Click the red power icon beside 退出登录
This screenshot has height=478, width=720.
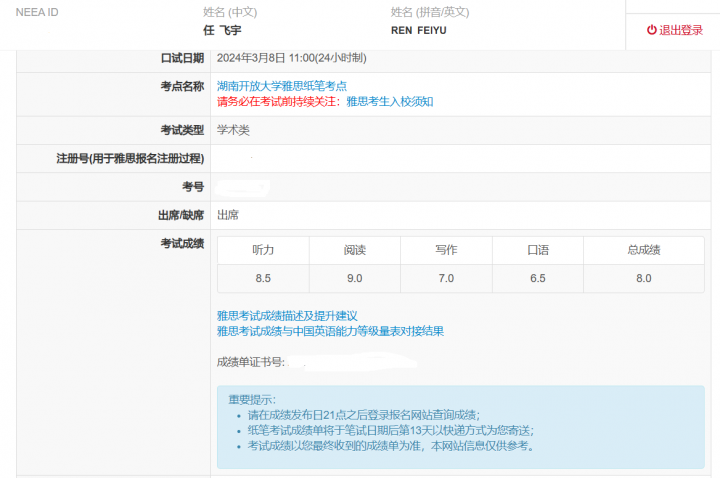[x=652, y=30]
